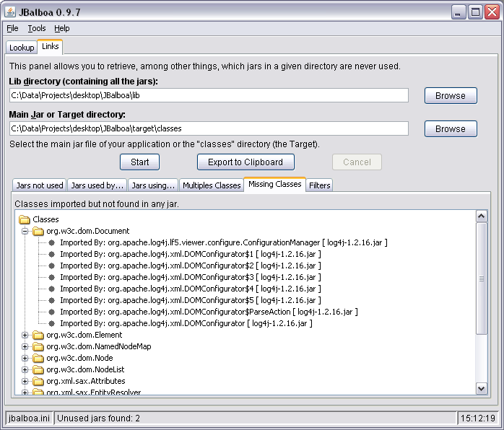Click the bullet icon of the DOMConfigurator$ParseAction row

[x=52, y=312]
